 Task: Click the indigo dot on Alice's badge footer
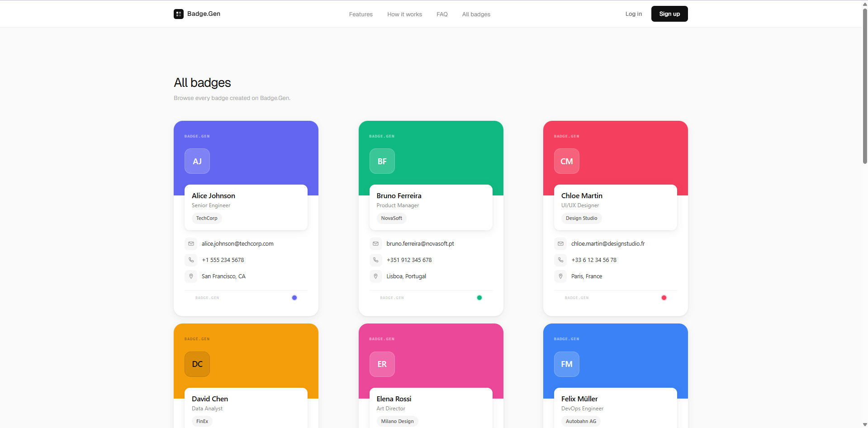click(x=294, y=298)
